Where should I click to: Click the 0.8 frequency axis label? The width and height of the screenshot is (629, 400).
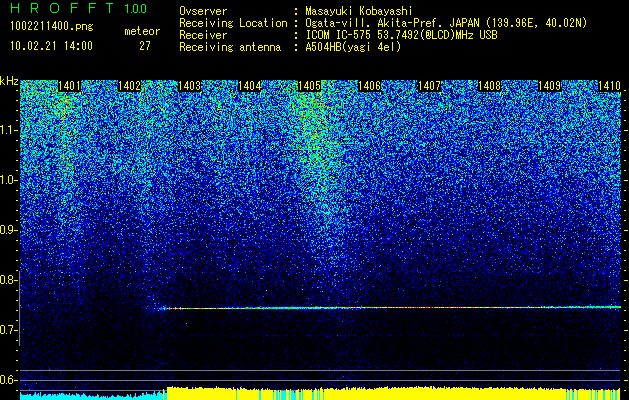pyautogui.click(x=8, y=280)
